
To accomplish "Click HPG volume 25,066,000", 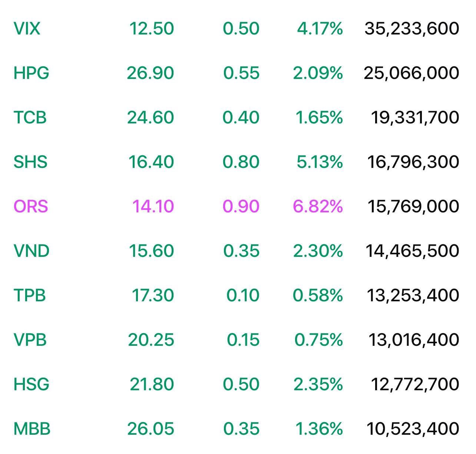I will (411, 73).
